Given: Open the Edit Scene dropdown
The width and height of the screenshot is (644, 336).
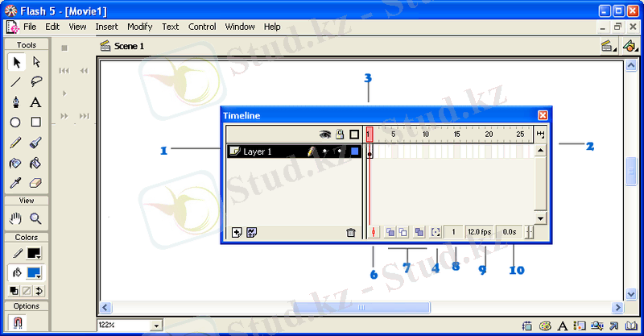Looking at the screenshot, I should 609,46.
